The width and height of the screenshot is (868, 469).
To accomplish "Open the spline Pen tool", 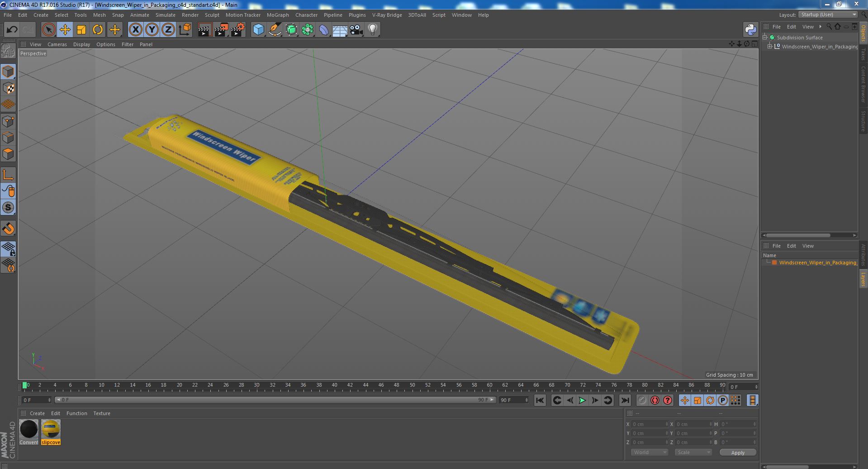I will pos(275,30).
